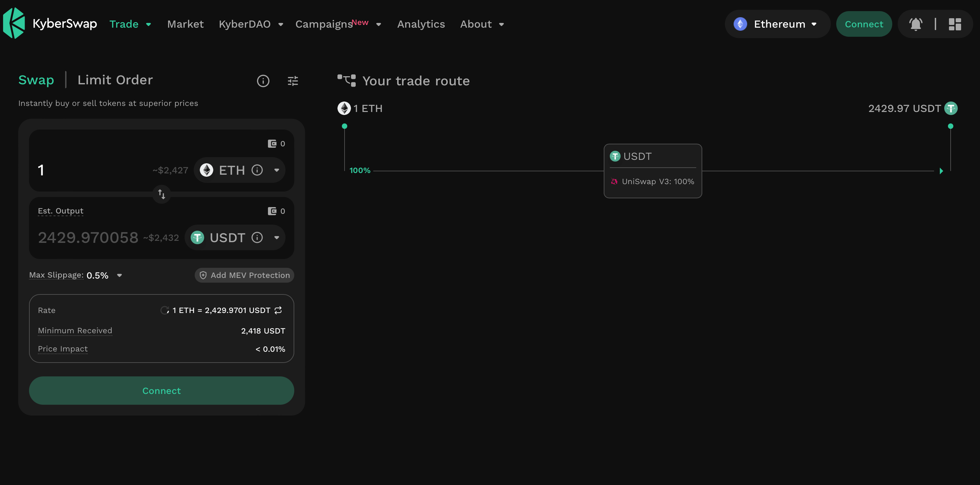Click the large Connect button below rate
The height and width of the screenshot is (485, 980).
161,391
